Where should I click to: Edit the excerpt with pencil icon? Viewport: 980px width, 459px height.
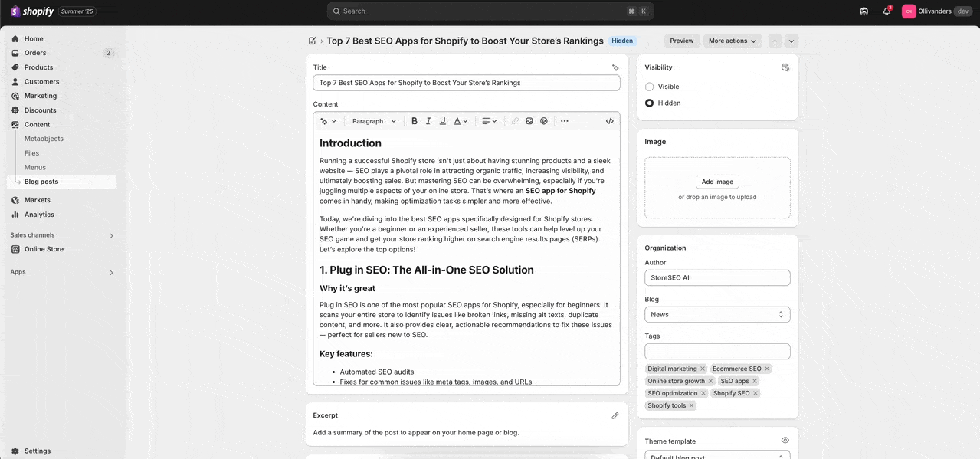click(x=615, y=415)
